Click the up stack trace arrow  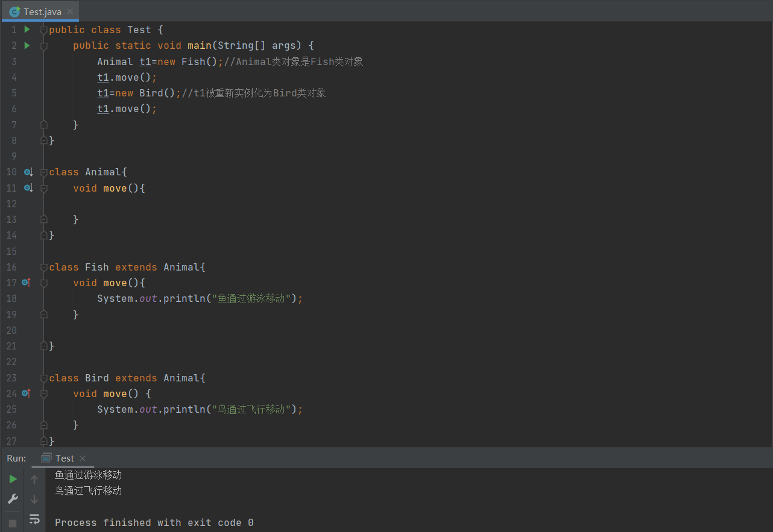click(x=34, y=480)
